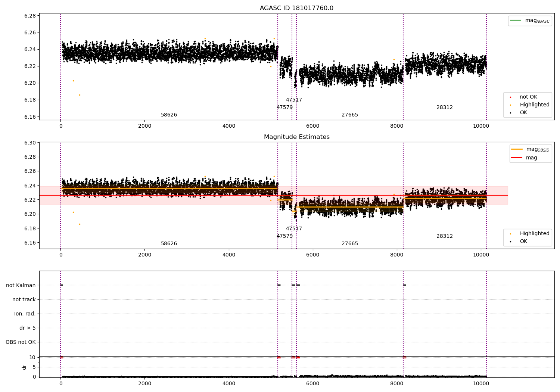This screenshot has height=392, width=560.
Task: Click the not track axis label
Action: point(24,300)
